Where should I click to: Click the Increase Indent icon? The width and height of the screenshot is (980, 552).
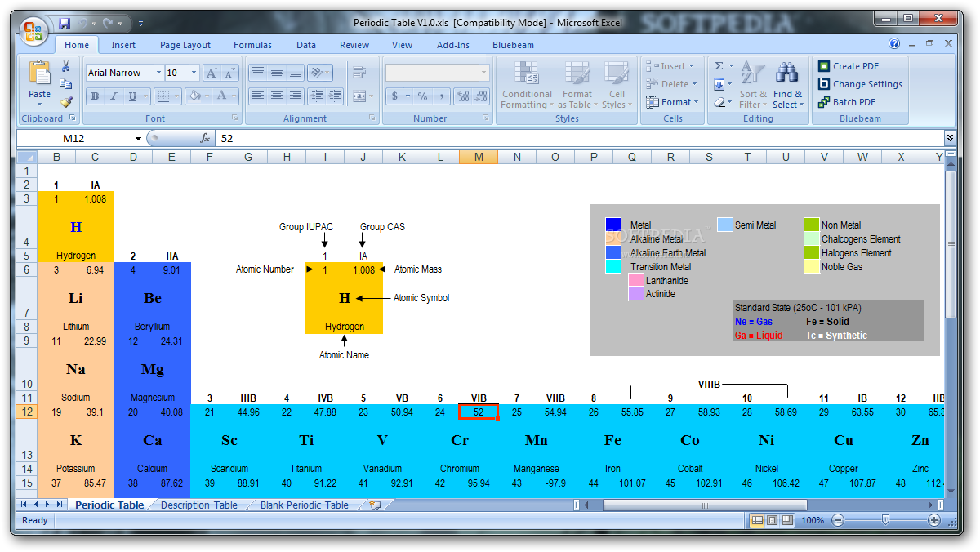click(335, 96)
